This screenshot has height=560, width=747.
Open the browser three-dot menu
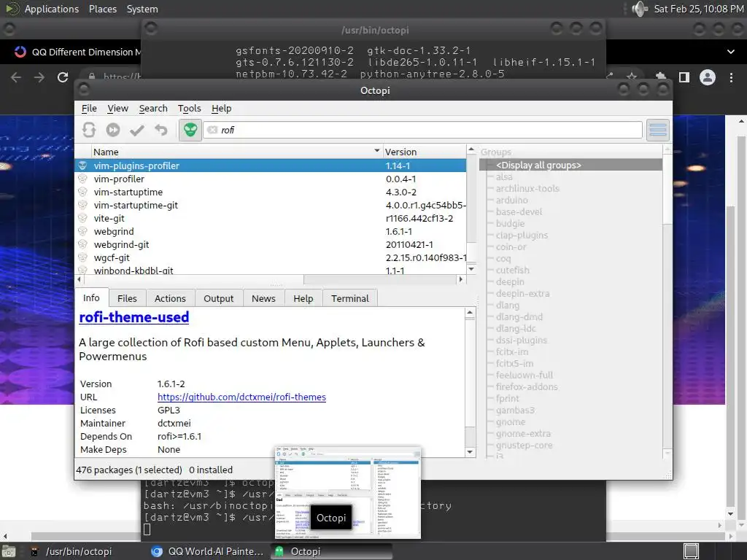click(731, 77)
